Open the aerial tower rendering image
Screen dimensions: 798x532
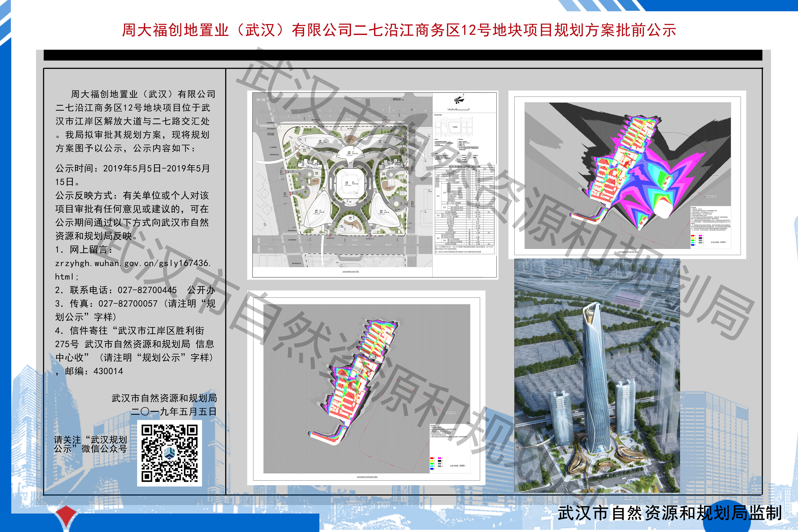pos(597,376)
